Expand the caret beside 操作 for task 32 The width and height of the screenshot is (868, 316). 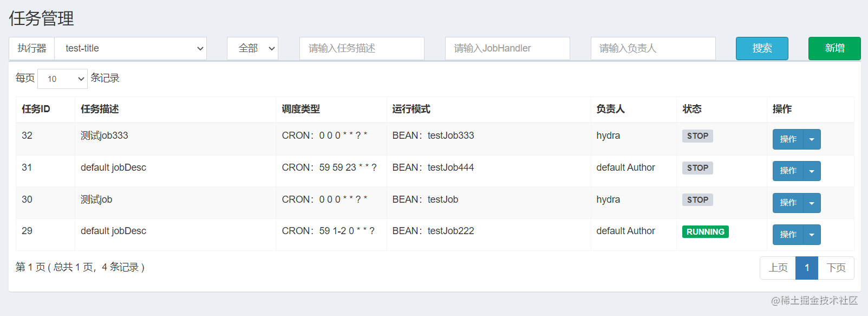point(812,139)
